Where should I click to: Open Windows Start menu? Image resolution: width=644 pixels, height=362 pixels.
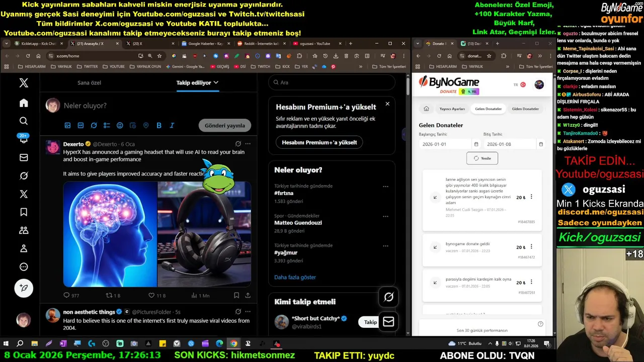[6, 344]
